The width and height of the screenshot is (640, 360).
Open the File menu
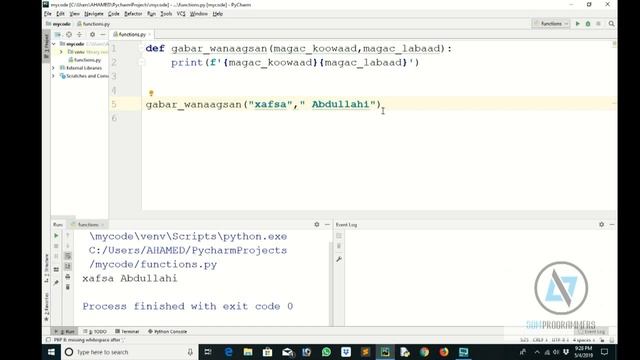click(48, 14)
